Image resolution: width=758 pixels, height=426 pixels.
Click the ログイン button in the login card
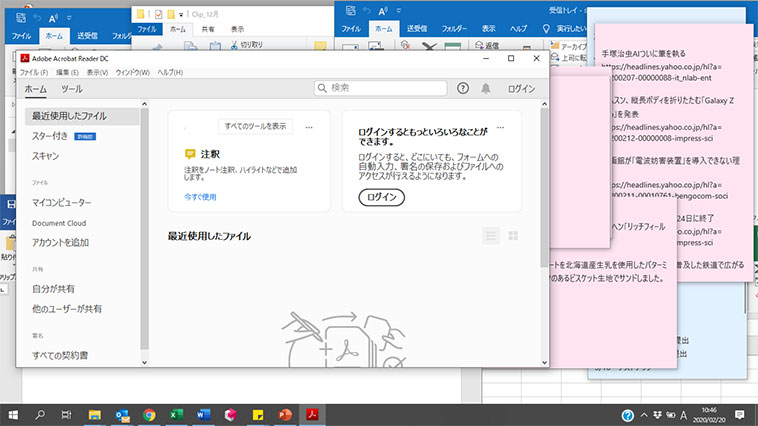click(381, 197)
